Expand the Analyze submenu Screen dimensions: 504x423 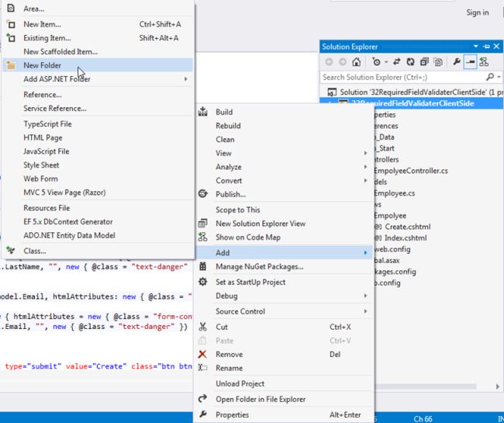tap(285, 167)
